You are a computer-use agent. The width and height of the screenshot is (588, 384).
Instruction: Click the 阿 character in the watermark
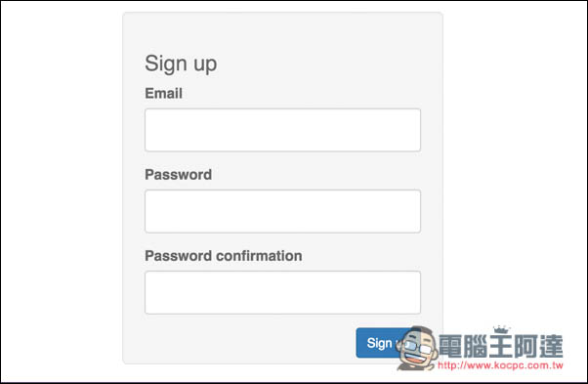(525, 347)
